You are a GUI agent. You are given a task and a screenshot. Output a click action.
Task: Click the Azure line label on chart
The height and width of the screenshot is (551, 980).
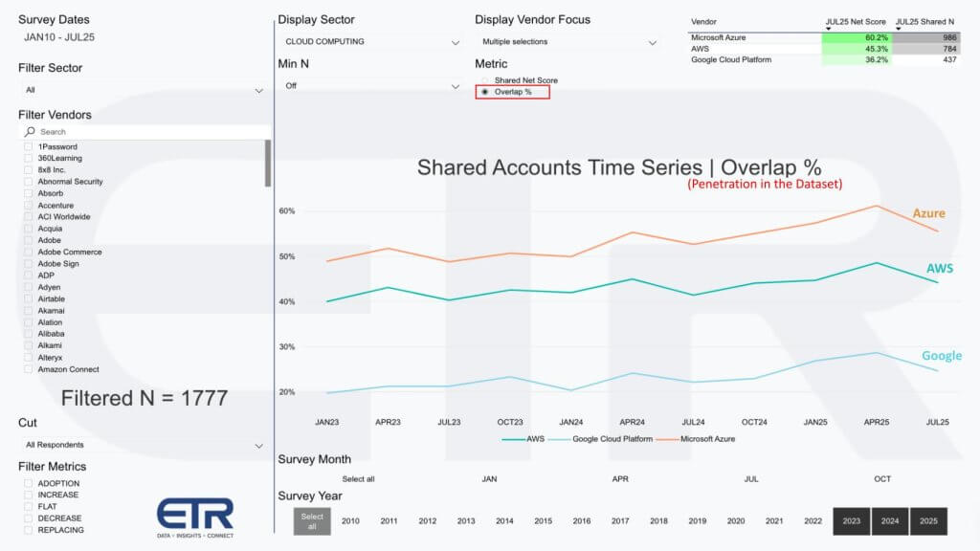928,213
